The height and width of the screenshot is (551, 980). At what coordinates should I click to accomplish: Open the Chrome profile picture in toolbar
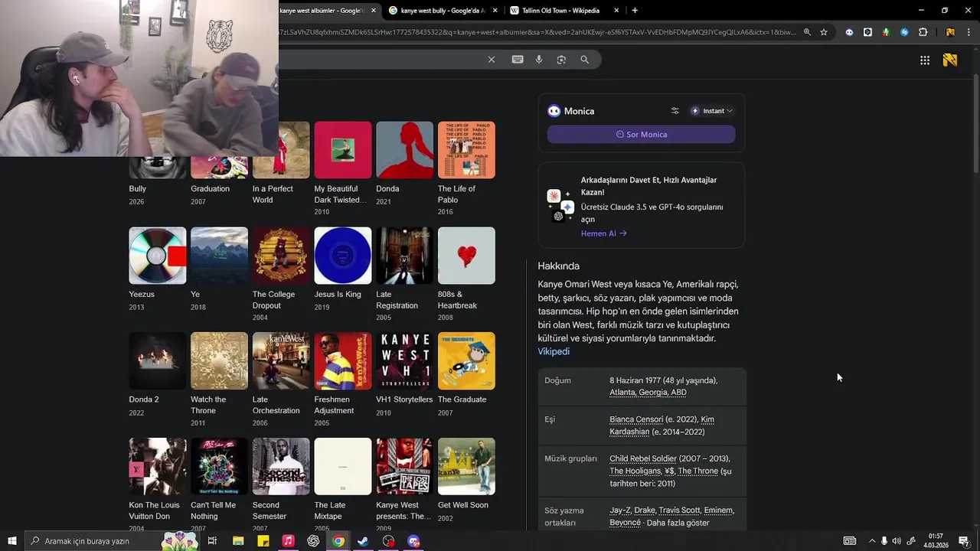[x=950, y=32]
